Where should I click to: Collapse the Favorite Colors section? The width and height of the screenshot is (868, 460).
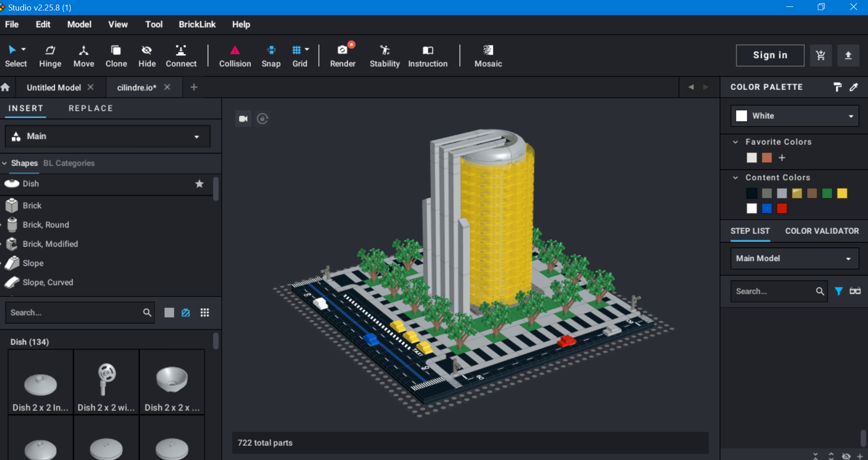pyautogui.click(x=735, y=142)
